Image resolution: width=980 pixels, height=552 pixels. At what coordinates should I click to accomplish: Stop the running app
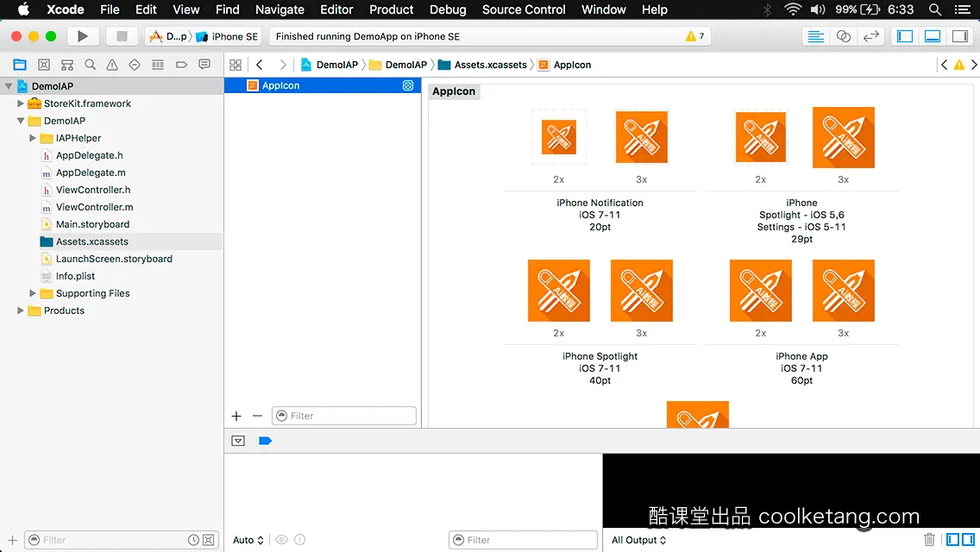coord(122,36)
